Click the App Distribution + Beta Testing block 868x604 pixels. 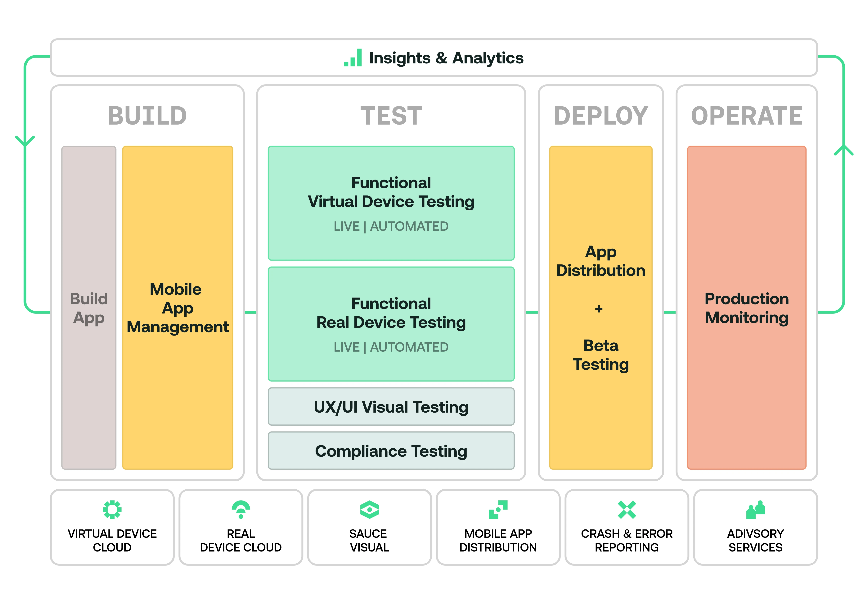point(600,307)
